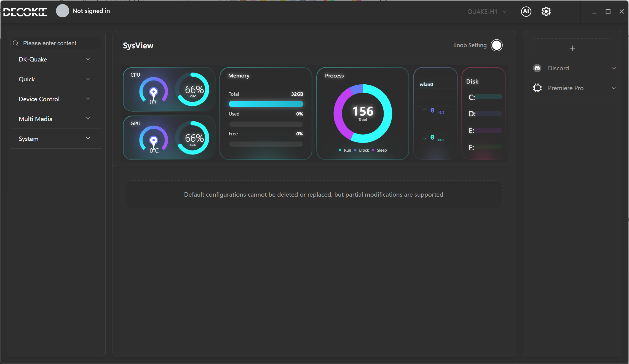Click the Knob Setting label
The width and height of the screenshot is (629, 364).
470,45
